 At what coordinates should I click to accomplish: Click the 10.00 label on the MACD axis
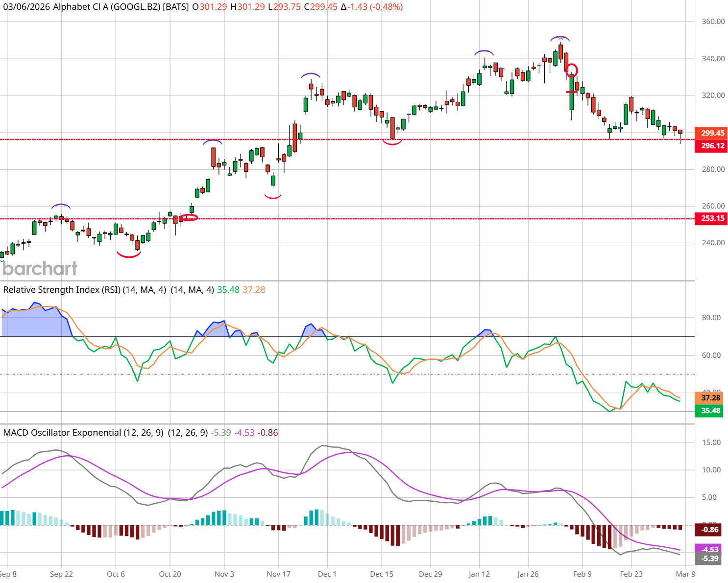point(711,470)
